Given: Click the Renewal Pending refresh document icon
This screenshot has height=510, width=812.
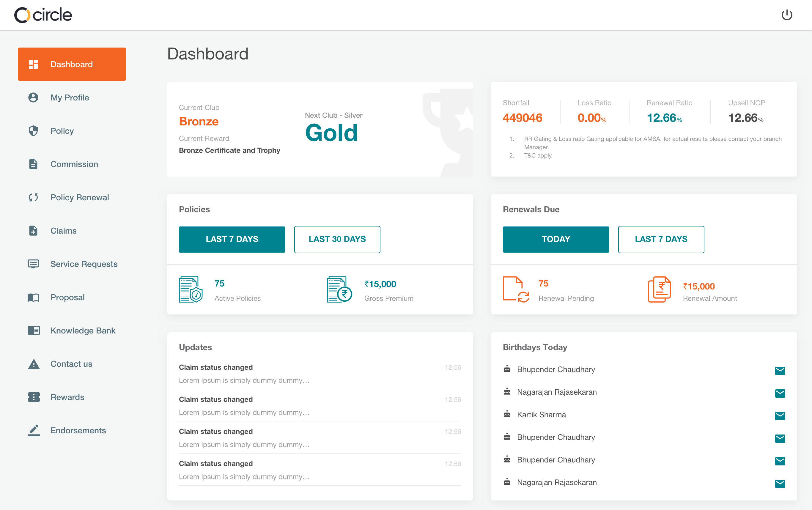Looking at the screenshot, I should (x=516, y=290).
